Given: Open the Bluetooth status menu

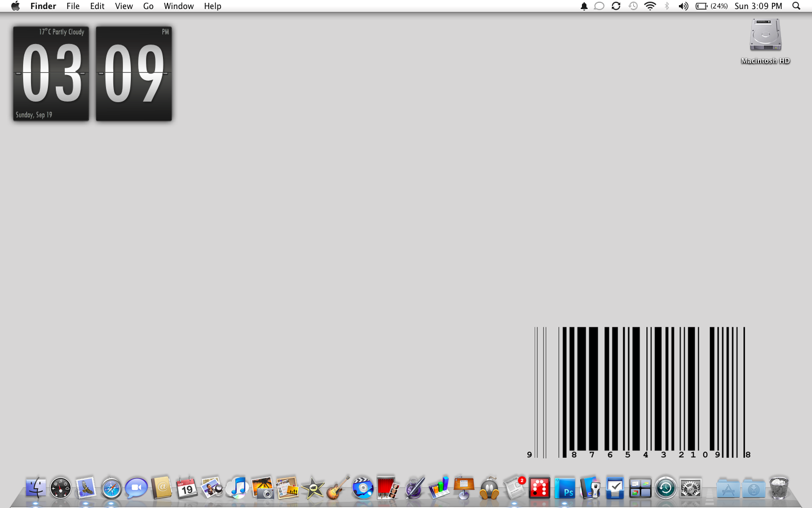Looking at the screenshot, I should [x=667, y=6].
